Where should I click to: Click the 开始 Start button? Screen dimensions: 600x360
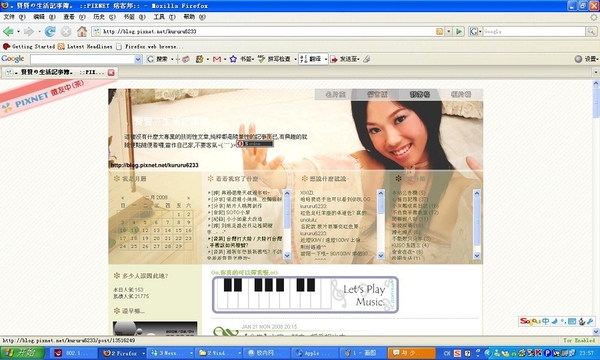(23, 353)
